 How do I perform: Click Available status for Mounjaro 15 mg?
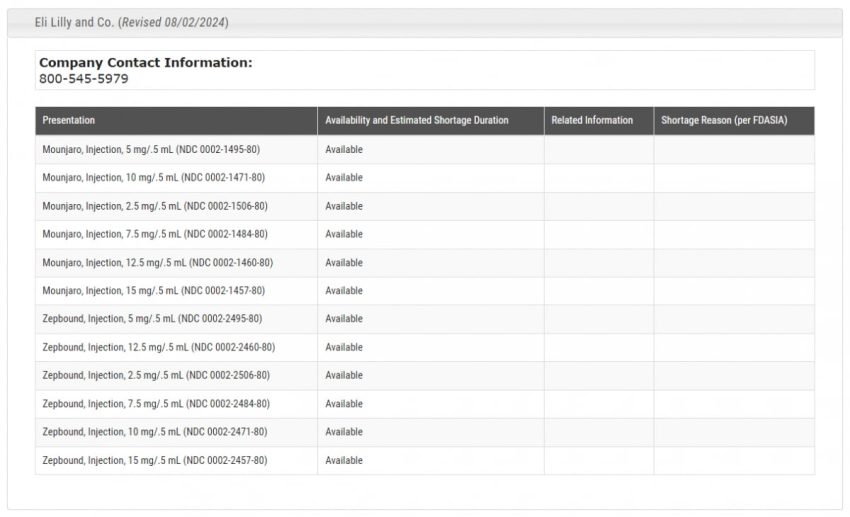tap(344, 291)
